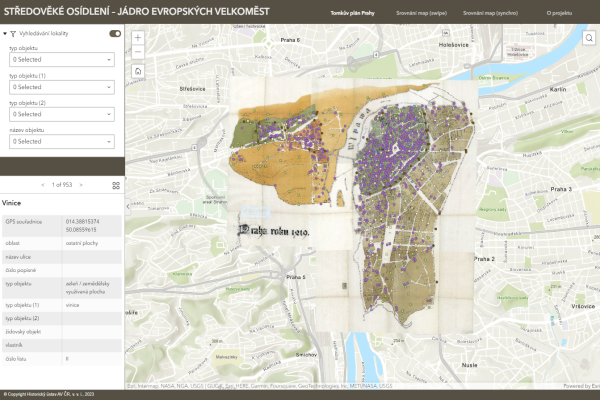Toggle the Vyhledávání lokality filter switch
This screenshot has height=400, width=600.
coord(115,34)
